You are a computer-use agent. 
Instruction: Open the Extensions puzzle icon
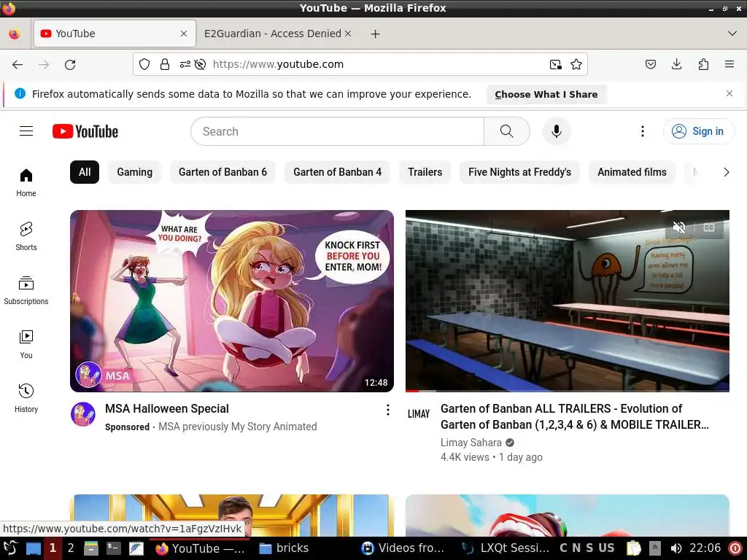click(703, 64)
